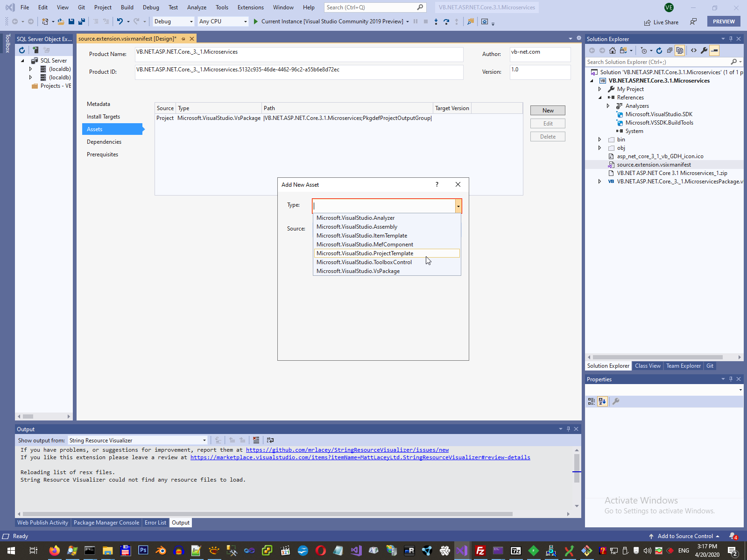Open the Extensions menu
Viewport: 747px width, 560px height.
click(250, 7)
